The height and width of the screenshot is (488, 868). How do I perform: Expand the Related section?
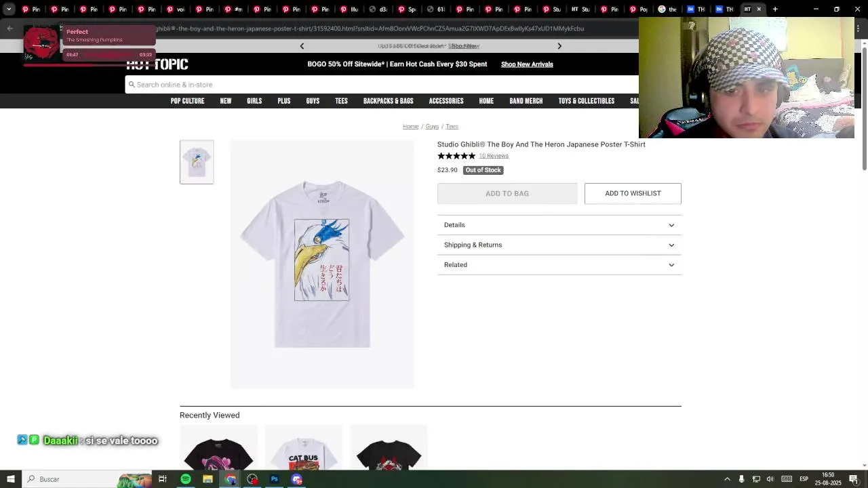coord(559,265)
